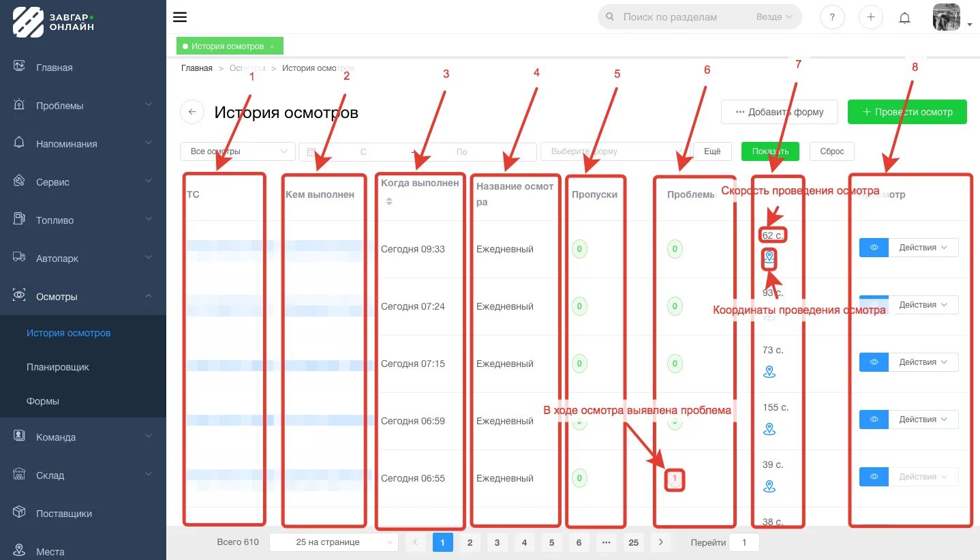Viewport: 980px width, 560px height.
Task: Change the 25 на странице page size
Action: (334, 542)
